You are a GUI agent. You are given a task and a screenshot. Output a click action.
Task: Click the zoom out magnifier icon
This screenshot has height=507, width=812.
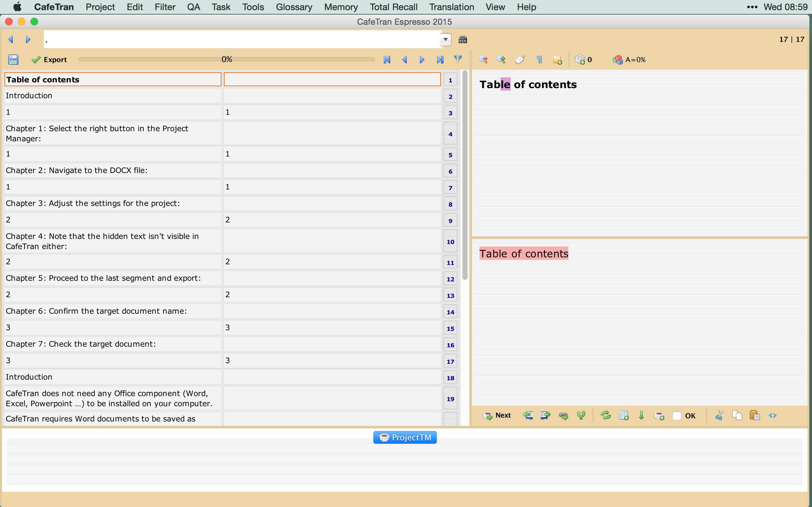coord(483,59)
